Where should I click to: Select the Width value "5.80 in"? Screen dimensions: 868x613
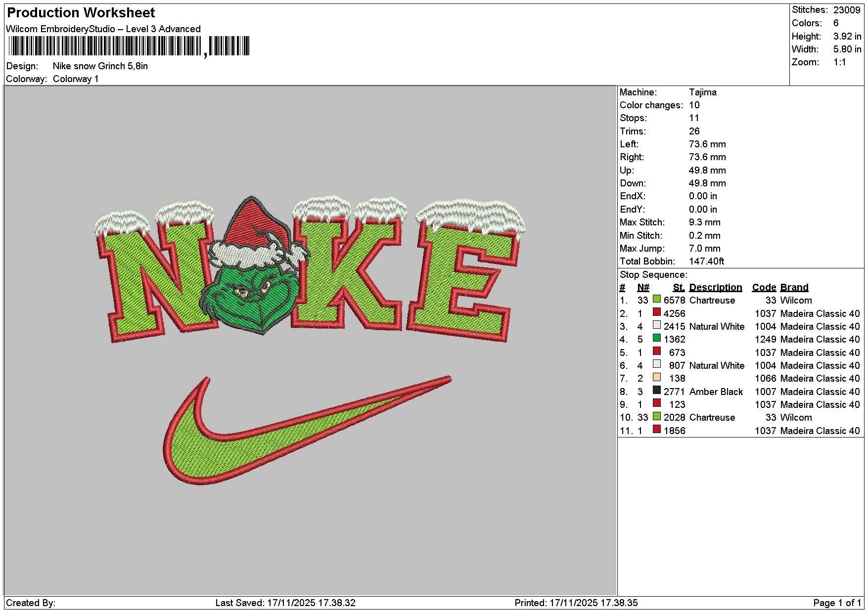click(x=847, y=49)
